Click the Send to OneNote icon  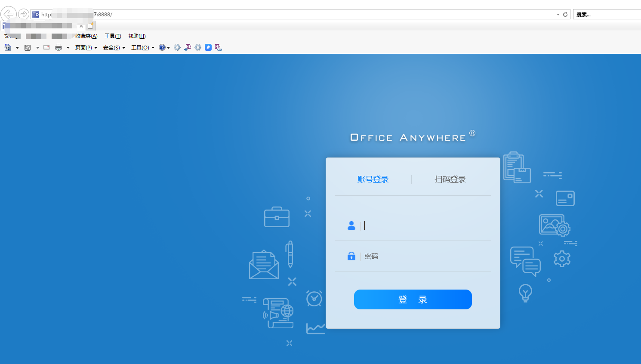[x=188, y=47]
